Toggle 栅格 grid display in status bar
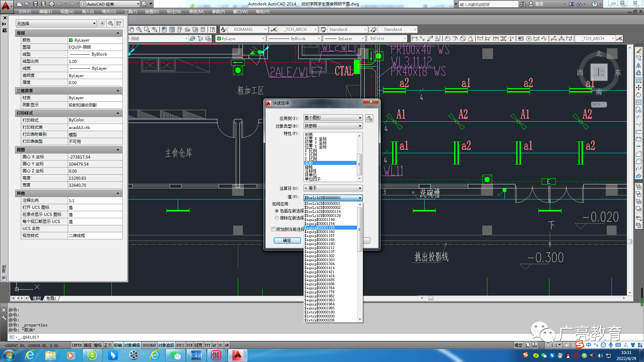The width and height of the screenshot is (644, 362). pos(98,345)
